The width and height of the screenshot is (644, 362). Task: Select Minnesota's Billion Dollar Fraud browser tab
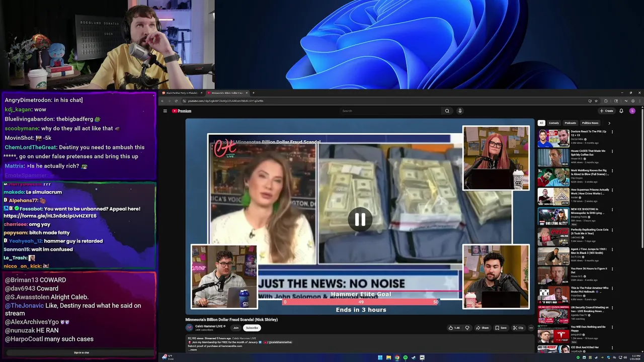coord(227,93)
